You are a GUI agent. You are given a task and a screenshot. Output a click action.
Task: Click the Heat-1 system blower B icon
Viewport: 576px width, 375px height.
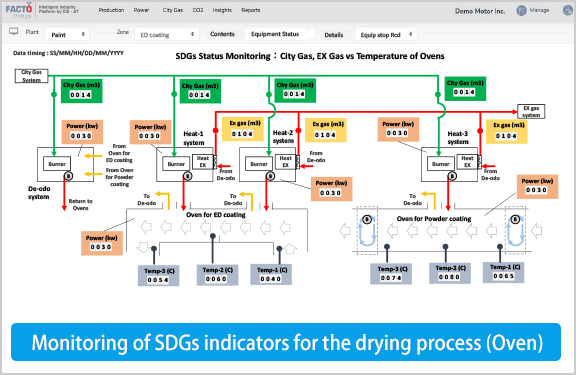pos(187,176)
